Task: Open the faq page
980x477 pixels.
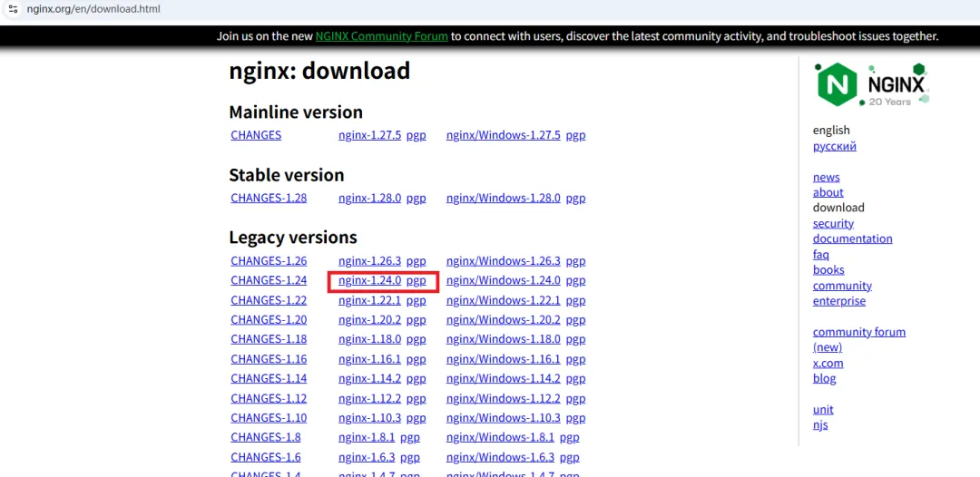Action: (820, 255)
